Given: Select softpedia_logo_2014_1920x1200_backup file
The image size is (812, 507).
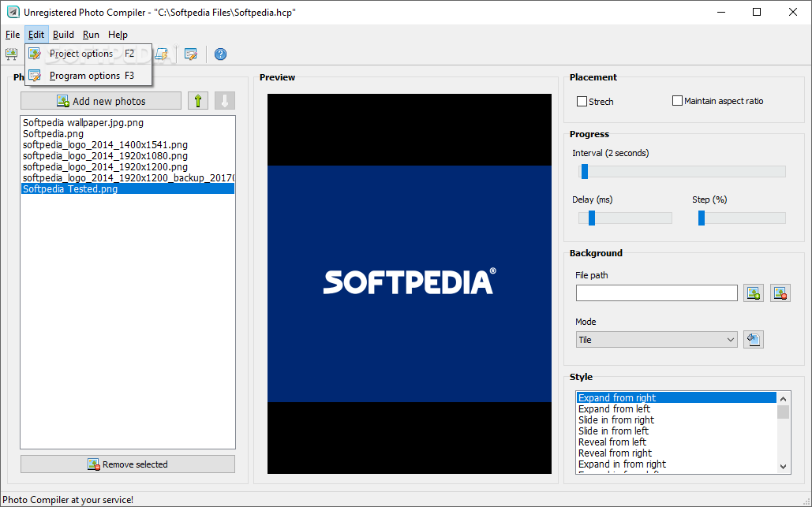Looking at the screenshot, I should (128, 177).
